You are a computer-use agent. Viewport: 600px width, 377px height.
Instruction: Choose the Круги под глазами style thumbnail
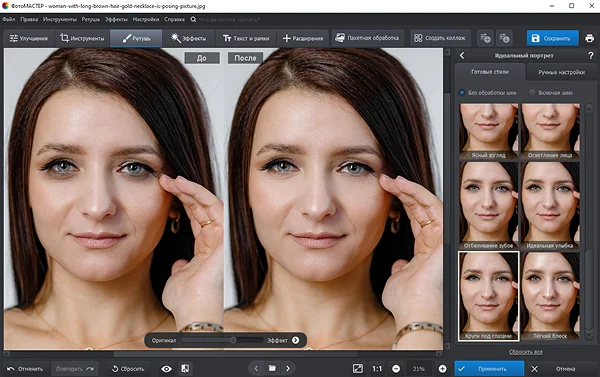coord(489,296)
